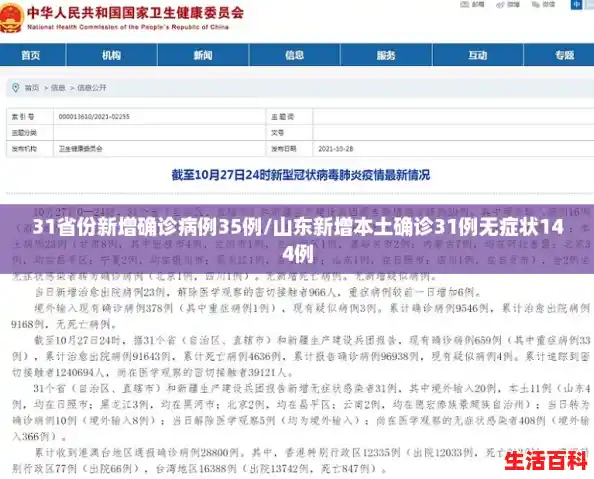594x479 pixels.
Task: Open the 新闻 navigation tab
Action: 203,55
